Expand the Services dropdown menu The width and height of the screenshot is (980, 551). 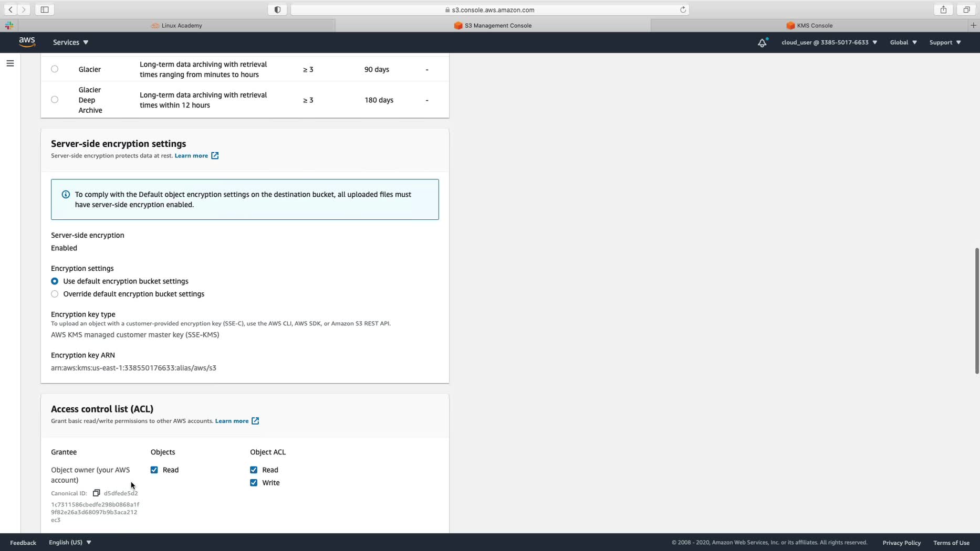tap(70, 43)
